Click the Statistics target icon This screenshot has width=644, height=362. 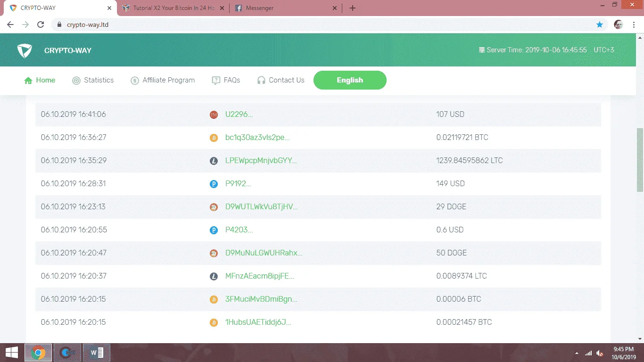76,81
